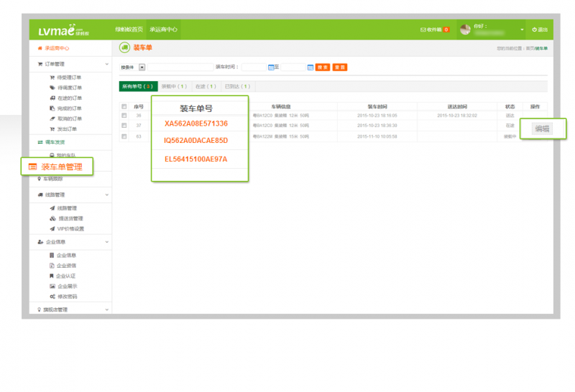Select 调车发货 section in sidebar
The width and height of the screenshot is (575, 392).
click(x=51, y=142)
